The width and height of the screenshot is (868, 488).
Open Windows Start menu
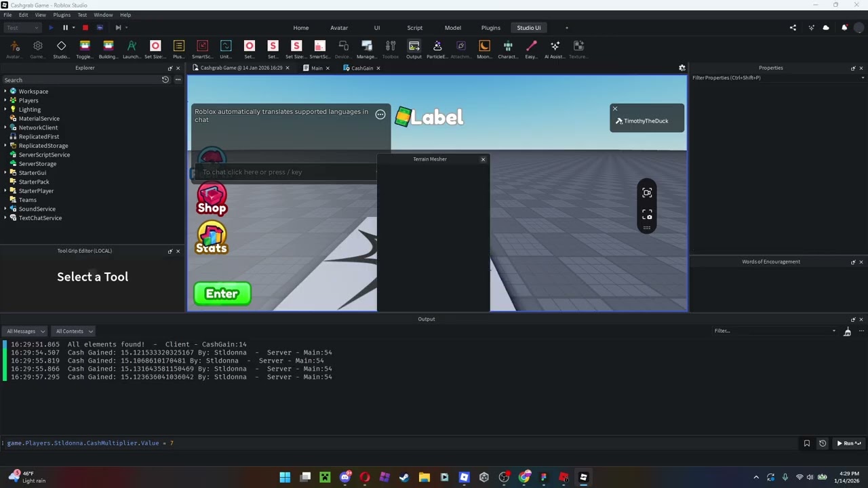285,477
